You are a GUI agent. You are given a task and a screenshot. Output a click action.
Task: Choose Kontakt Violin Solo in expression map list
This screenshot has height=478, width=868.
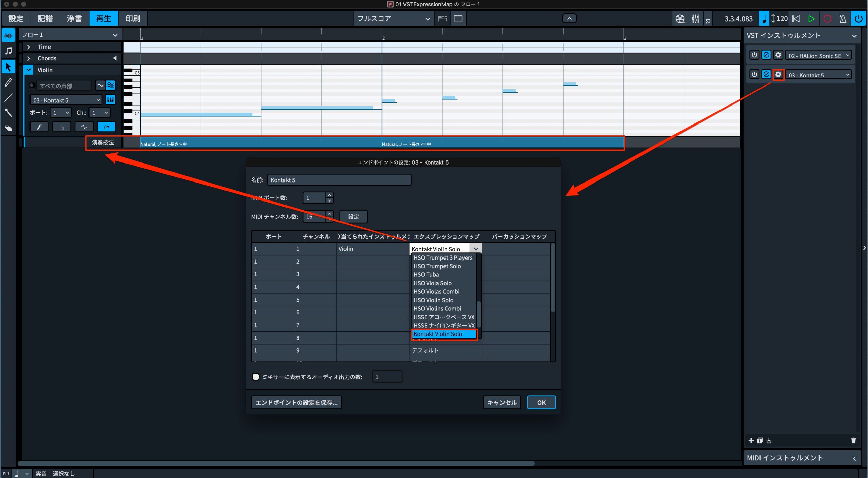pyautogui.click(x=444, y=334)
